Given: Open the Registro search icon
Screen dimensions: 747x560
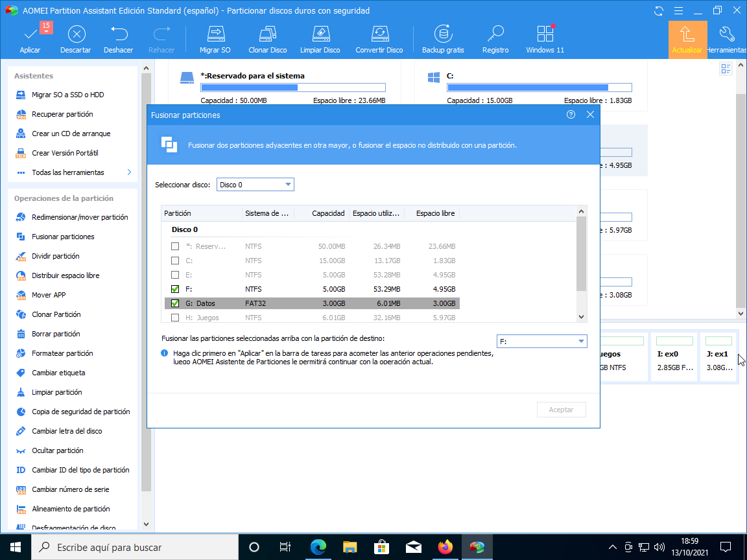Looking at the screenshot, I should (x=495, y=34).
